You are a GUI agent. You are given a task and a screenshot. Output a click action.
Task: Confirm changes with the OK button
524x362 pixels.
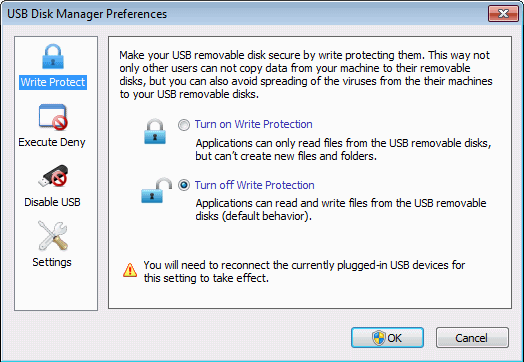pos(387,338)
